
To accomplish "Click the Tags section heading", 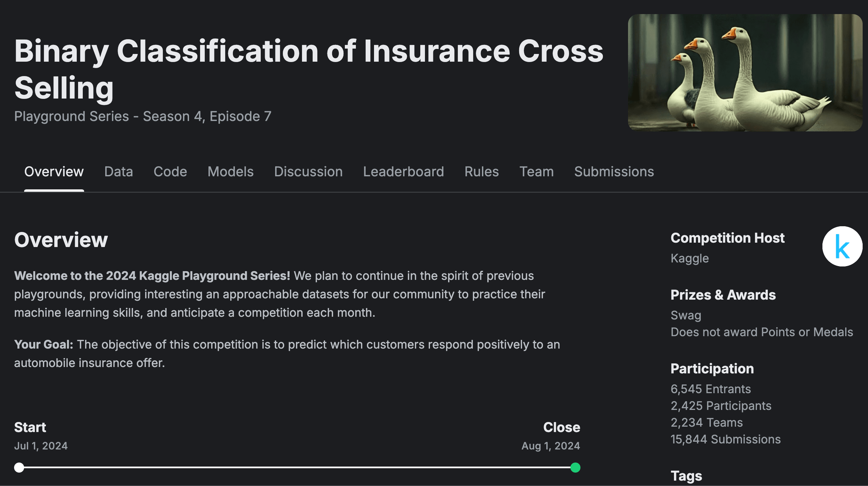I will (686, 476).
